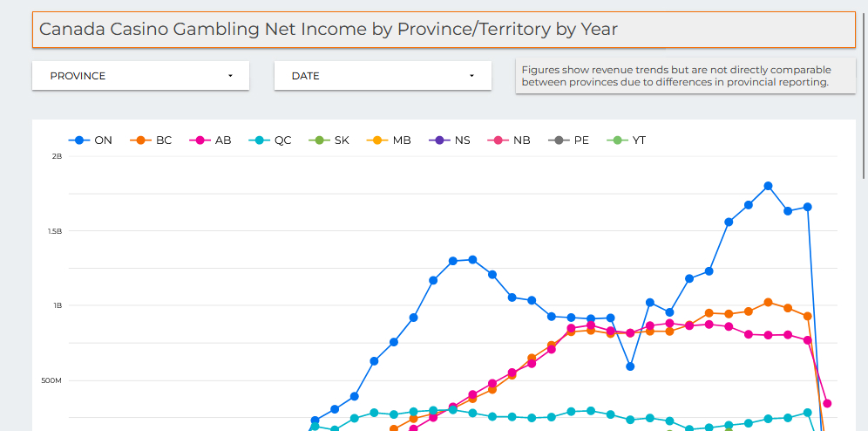868x431 pixels.
Task: Click Ontario's sharp dip point near 600M
Action: click(x=630, y=366)
